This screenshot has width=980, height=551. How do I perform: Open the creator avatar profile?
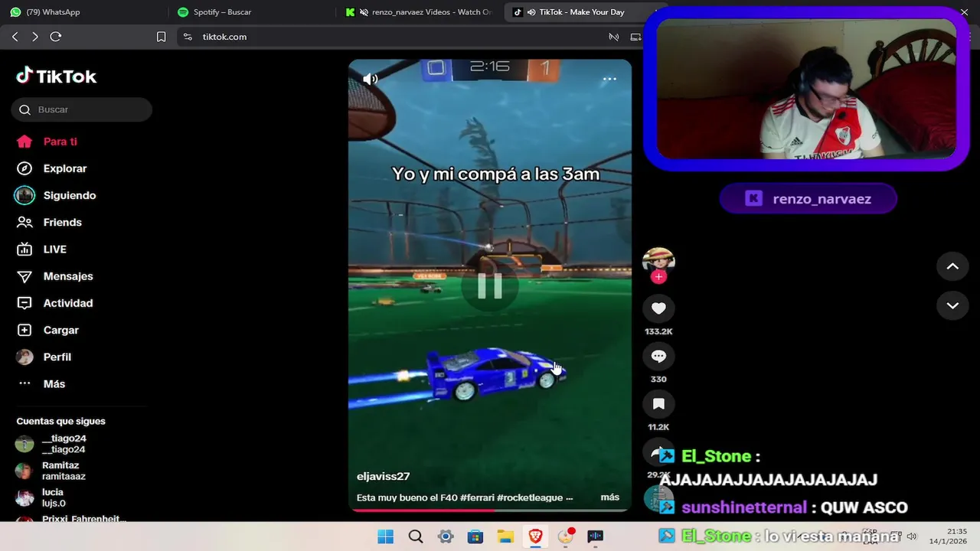pos(658,261)
